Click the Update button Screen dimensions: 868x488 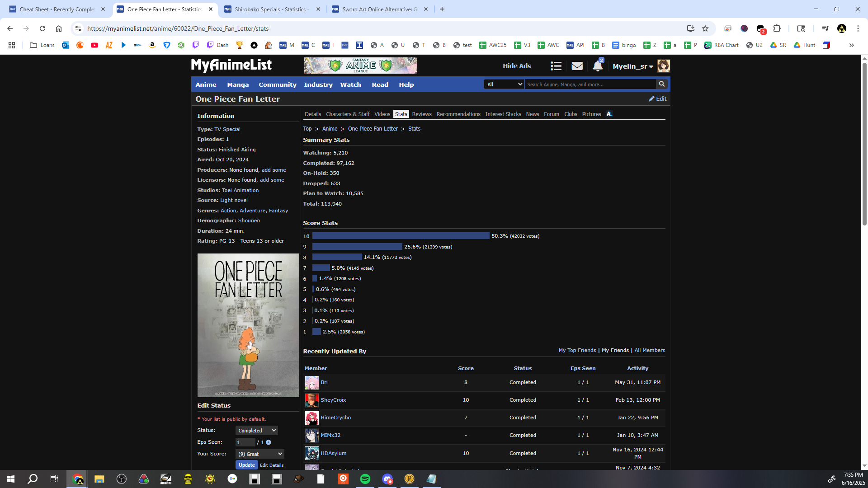pyautogui.click(x=246, y=465)
